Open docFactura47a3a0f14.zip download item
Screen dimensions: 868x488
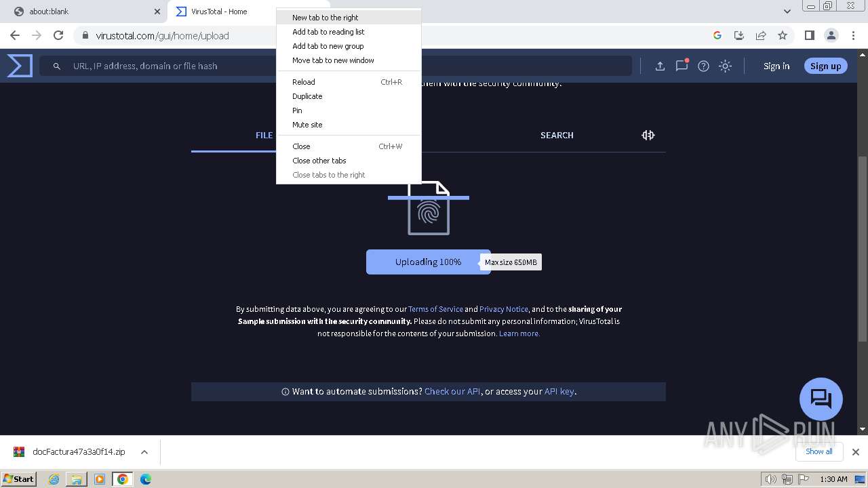coord(70,452)
